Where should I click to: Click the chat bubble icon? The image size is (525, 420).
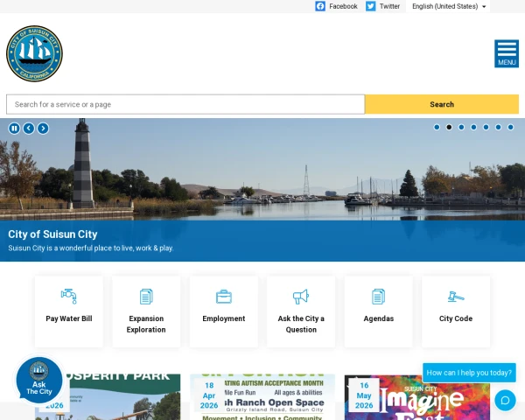(x=505, y=400)
